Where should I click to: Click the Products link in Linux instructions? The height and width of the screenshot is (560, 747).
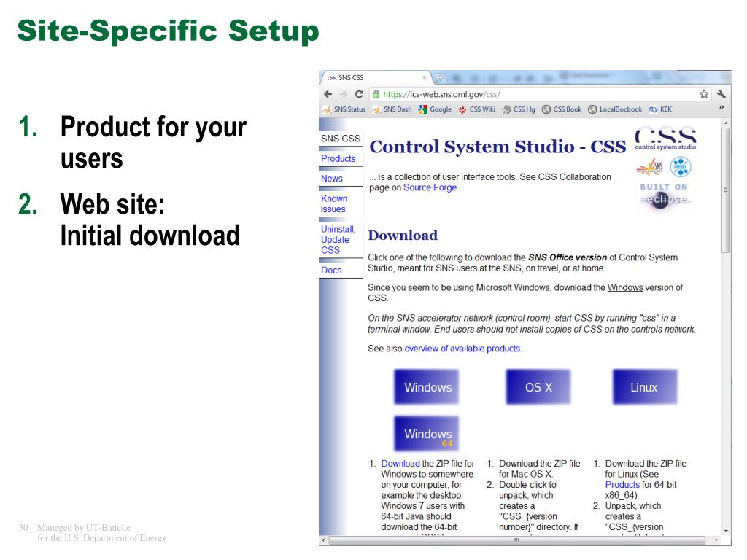[x=622, y=485]
